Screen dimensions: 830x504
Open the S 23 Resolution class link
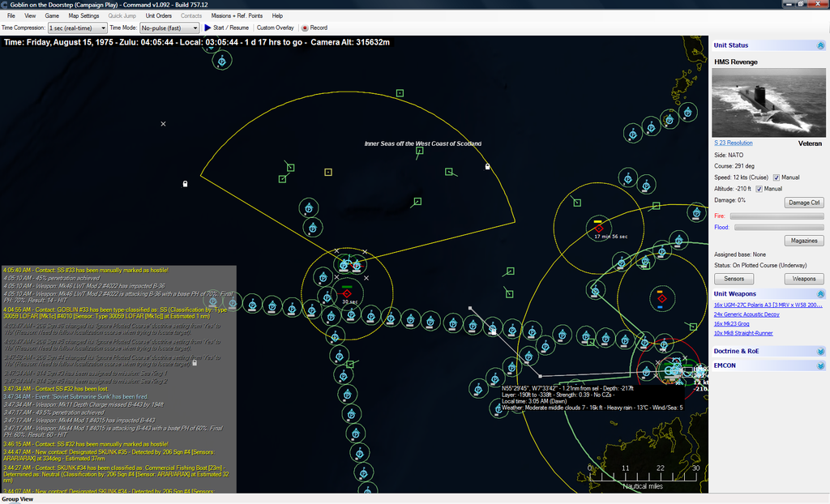pyautogui.click(x=733, y=143)
